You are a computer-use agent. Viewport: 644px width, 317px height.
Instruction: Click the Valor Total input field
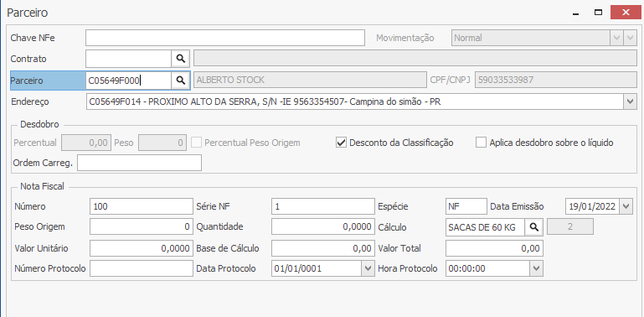click(494, 248)
